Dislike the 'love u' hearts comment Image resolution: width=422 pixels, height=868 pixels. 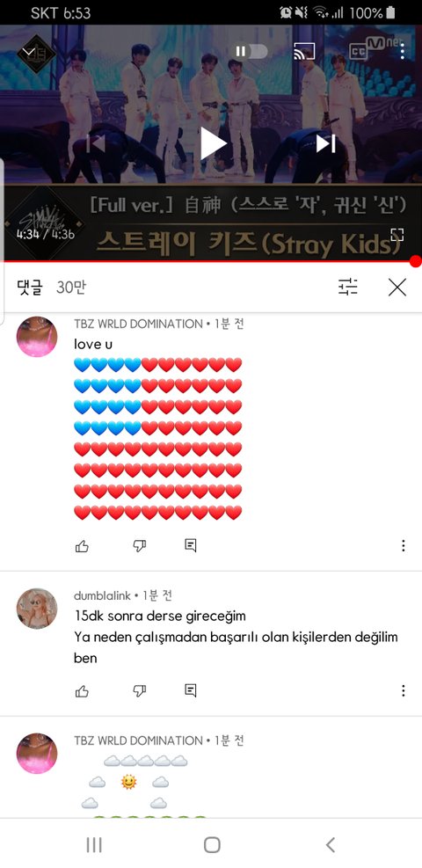tap(140, 546)
